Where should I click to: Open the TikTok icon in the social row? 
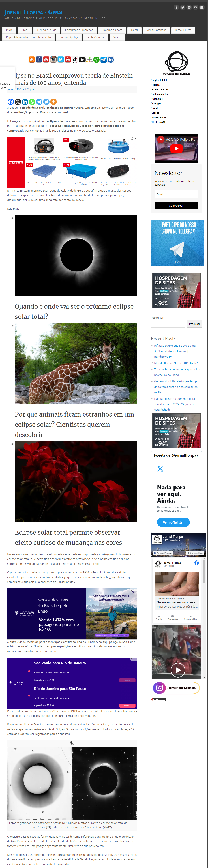pyautogui.click(x=75, y=60)
